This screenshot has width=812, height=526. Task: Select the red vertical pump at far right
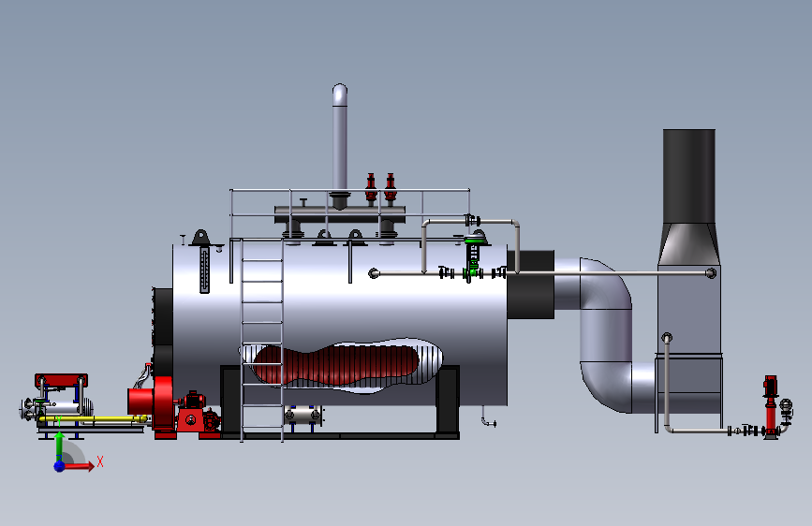tap(771, 407)
